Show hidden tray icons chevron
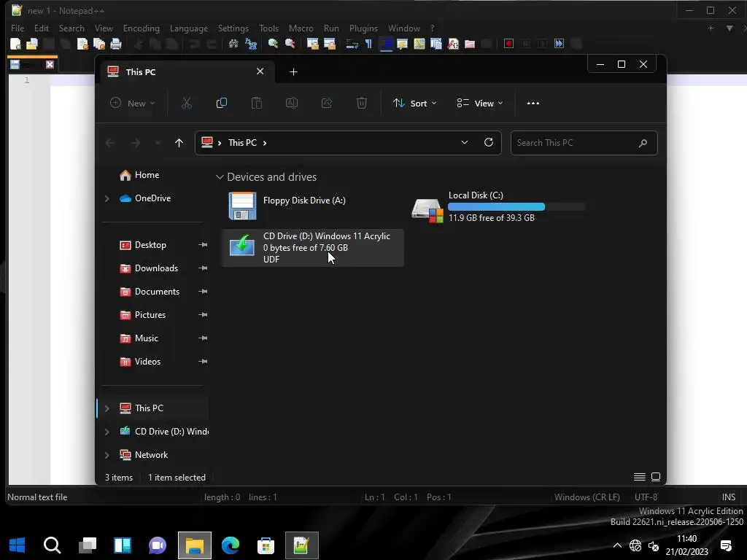This screenshot has width=747, height=560. [x=617, y=545]
